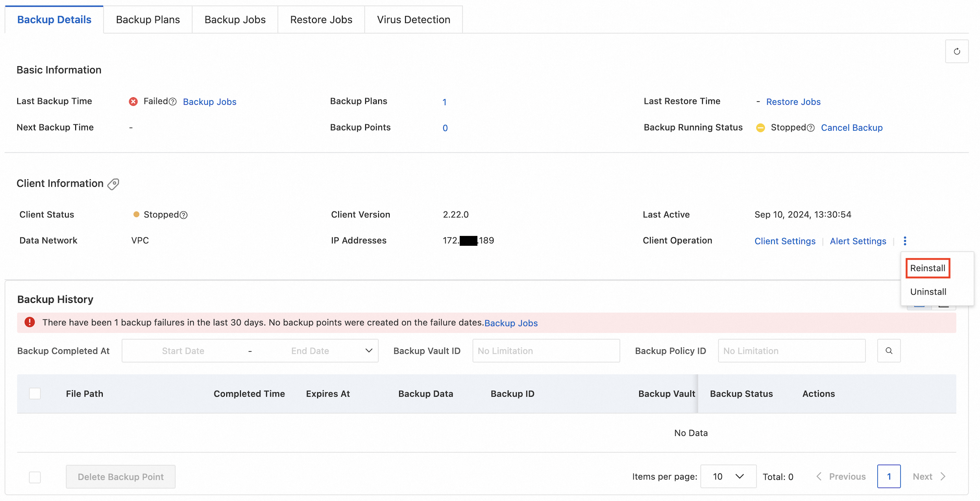Focus the Backup Policy ID input field
Screen dimensions: 980x501
792,351
